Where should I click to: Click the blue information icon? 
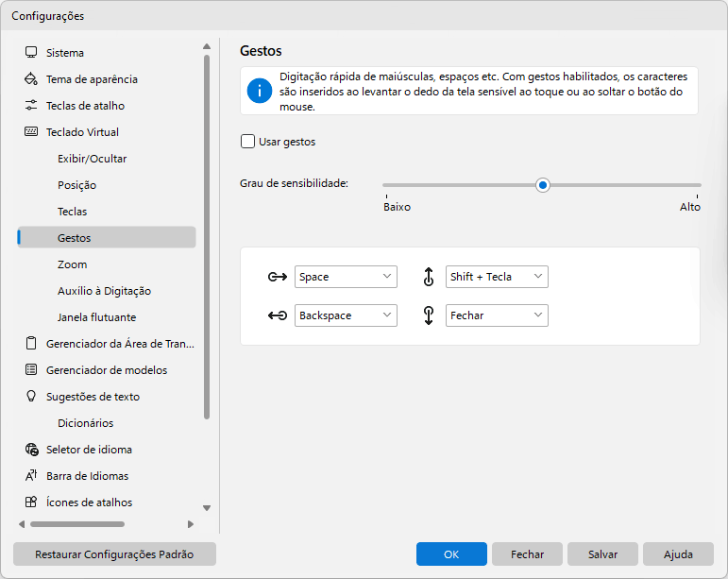pyautogui.click(x=260, y=91)
